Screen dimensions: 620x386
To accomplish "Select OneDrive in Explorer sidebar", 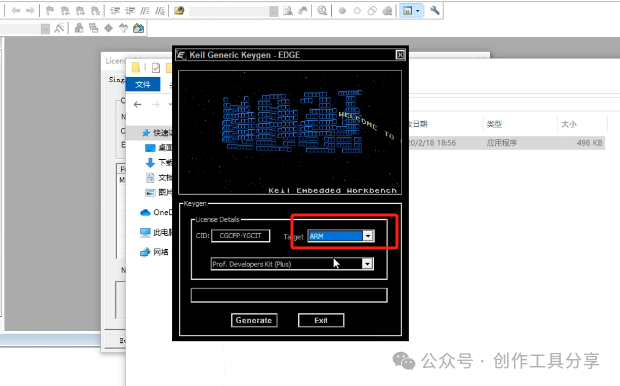I will point(156,212).
